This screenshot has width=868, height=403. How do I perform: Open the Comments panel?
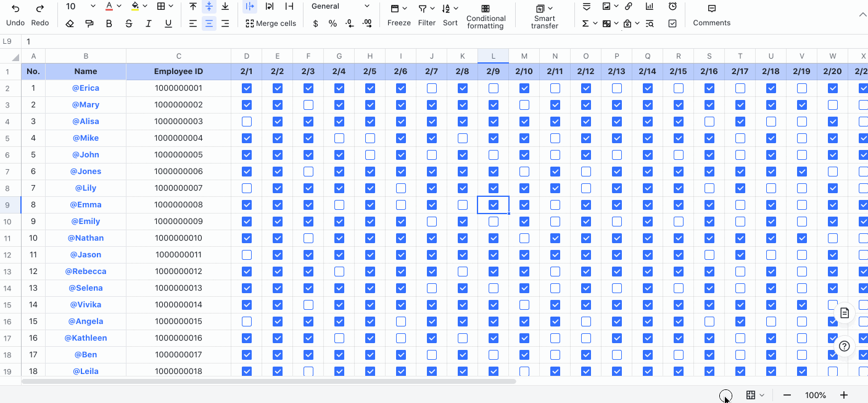coord(711,14)
